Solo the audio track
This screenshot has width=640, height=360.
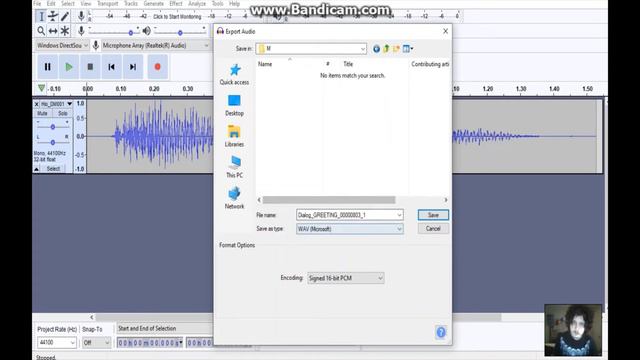click(62, 113)
